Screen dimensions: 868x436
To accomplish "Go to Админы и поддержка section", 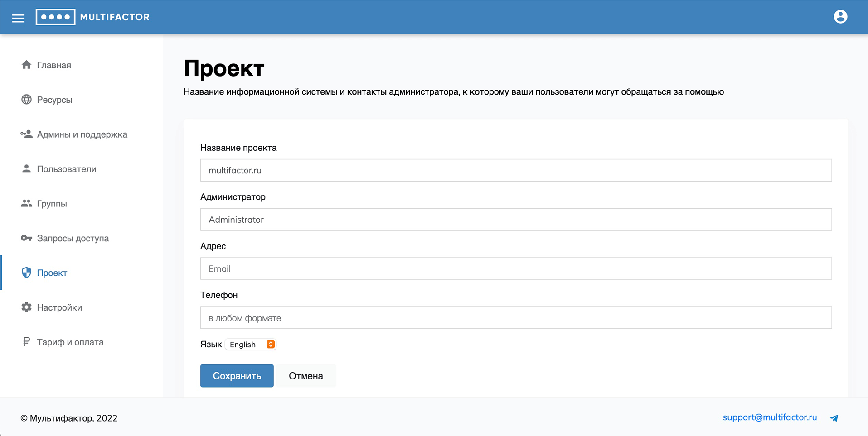I will (x=82, y=134).
